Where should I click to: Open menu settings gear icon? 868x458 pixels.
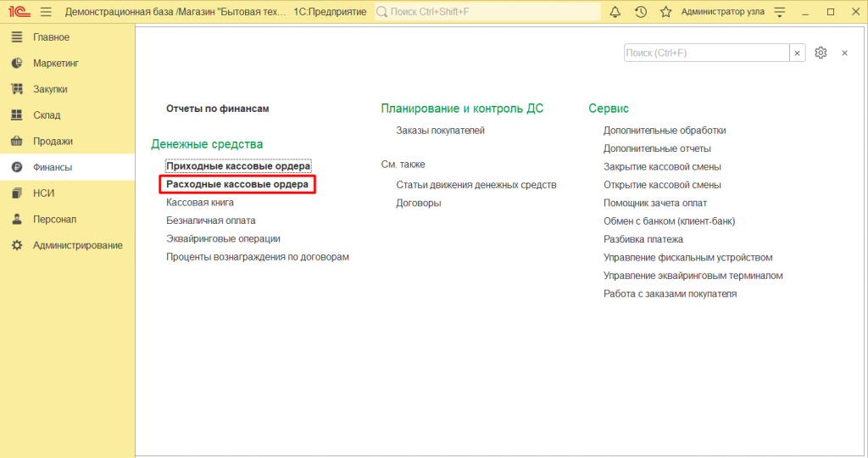pos(821,53)
